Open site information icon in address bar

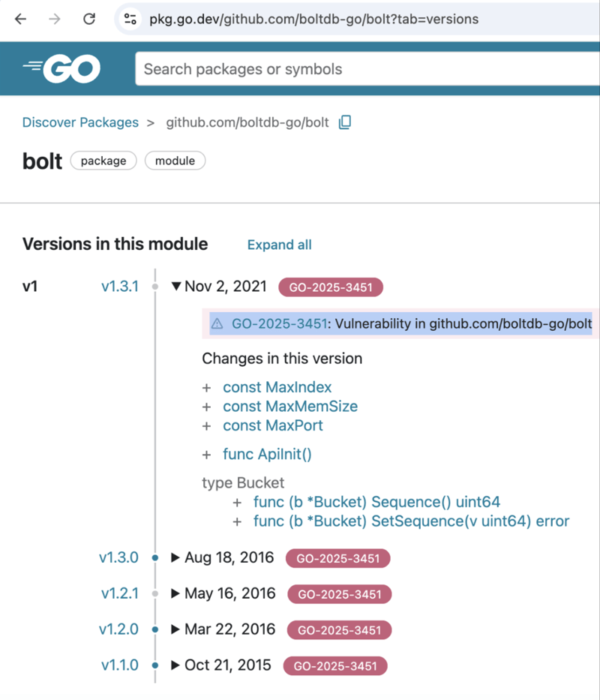[130, 19]
